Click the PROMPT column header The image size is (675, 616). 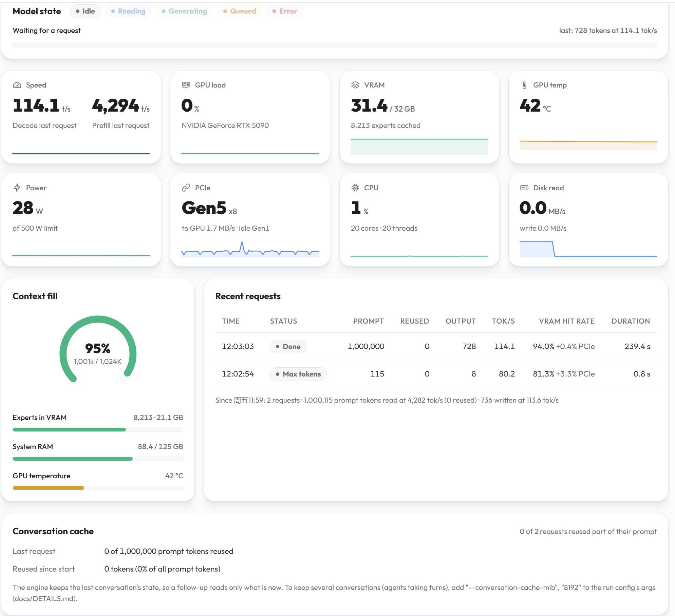click(369, 321)
